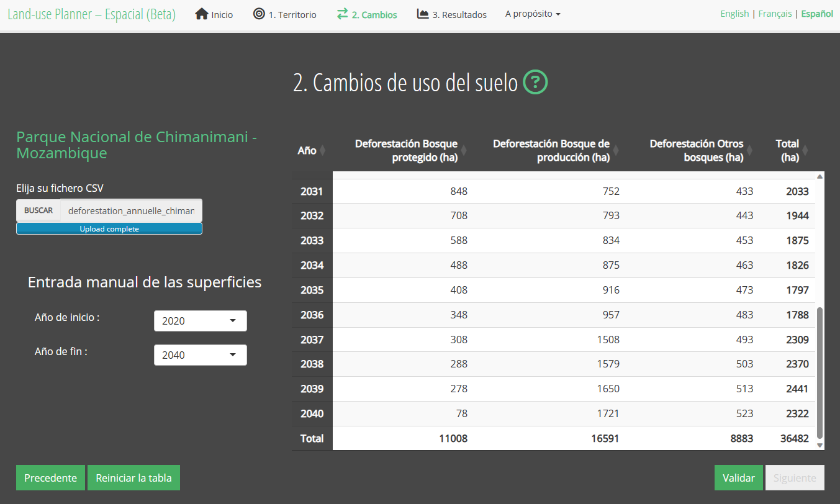Open the Año de fin dropdown
The width and height of the screenshot is (840, 504).
coord(200,355)
